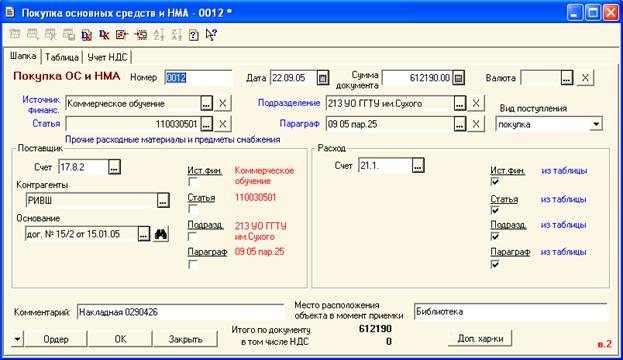Image resolution: width=623 pixels, height=360 pixels.
Task: Click the Контрагенты field with РИВШ
Action: (x=91, y=200)
